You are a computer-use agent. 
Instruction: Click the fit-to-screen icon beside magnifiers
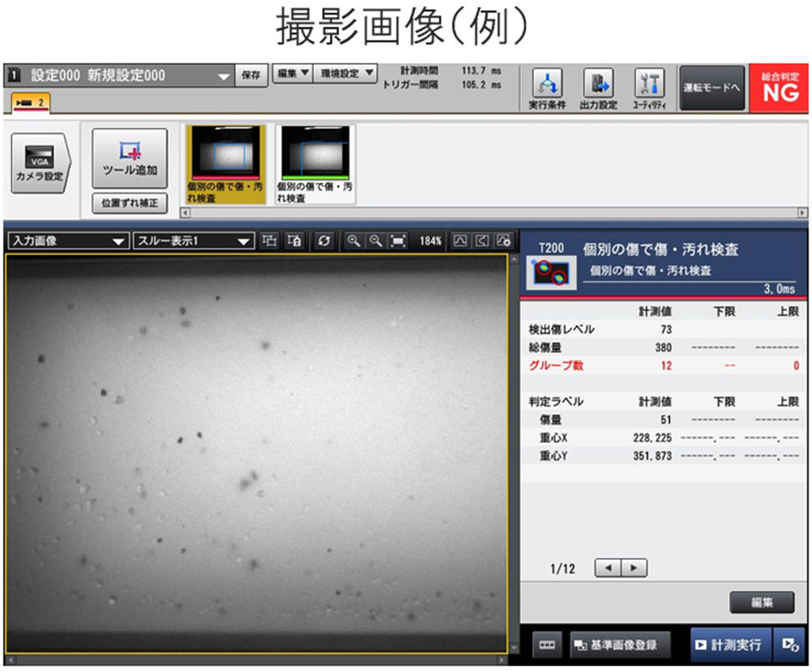[398, 241]
